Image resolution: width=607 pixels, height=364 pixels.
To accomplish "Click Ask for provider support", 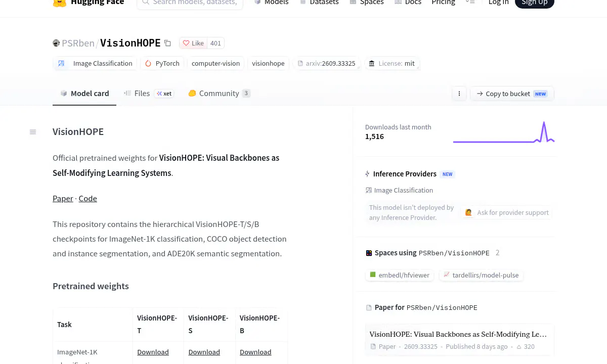I will 507,212.
